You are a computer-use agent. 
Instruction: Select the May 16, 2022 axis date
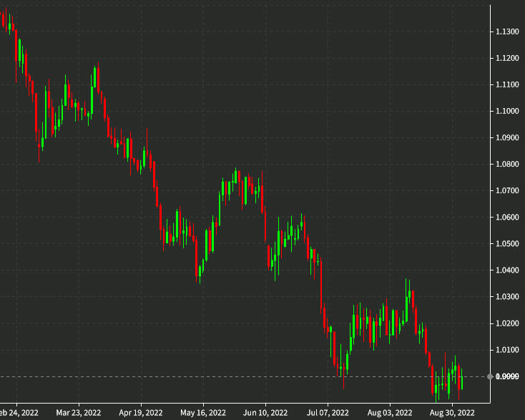pos(202,413)
